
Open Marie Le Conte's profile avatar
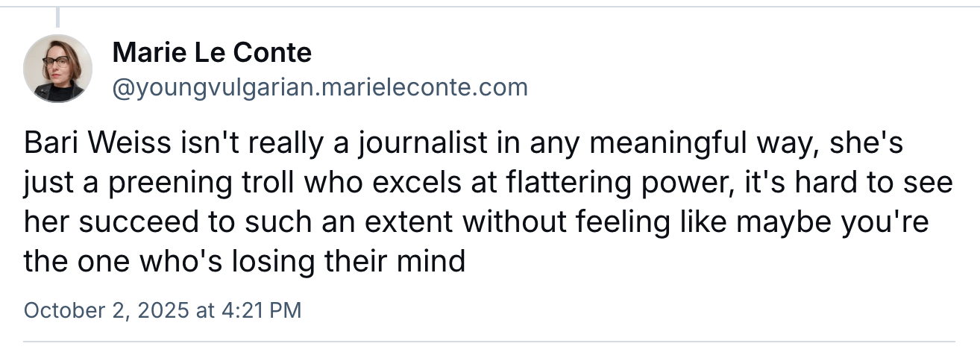pos(58,69)
